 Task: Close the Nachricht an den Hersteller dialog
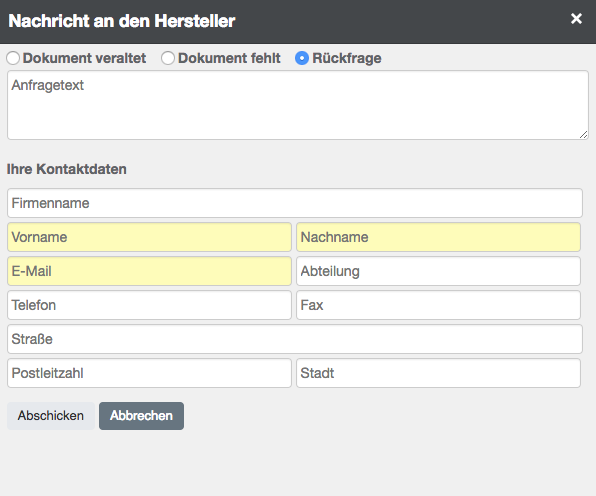(x=576, y=19)
